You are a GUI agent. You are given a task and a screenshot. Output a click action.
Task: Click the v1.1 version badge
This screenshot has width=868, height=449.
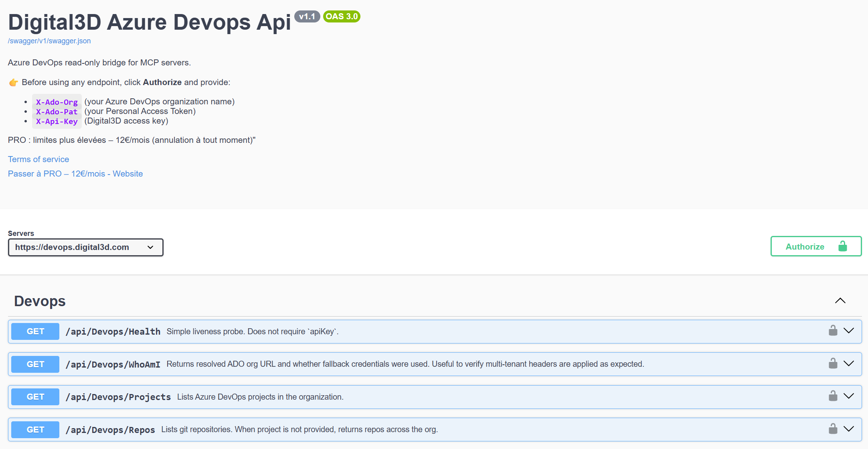pyautogui.click(x=307, y=16)
